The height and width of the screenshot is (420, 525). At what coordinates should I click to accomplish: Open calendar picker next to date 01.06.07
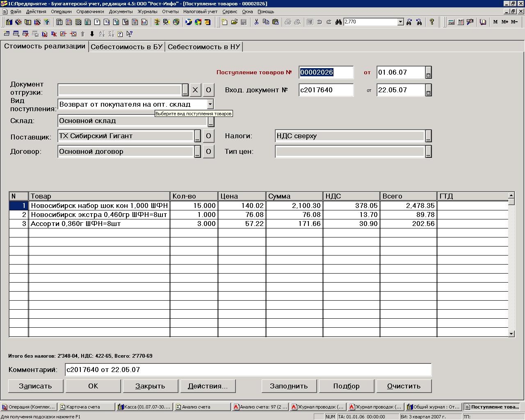point(428,73)
